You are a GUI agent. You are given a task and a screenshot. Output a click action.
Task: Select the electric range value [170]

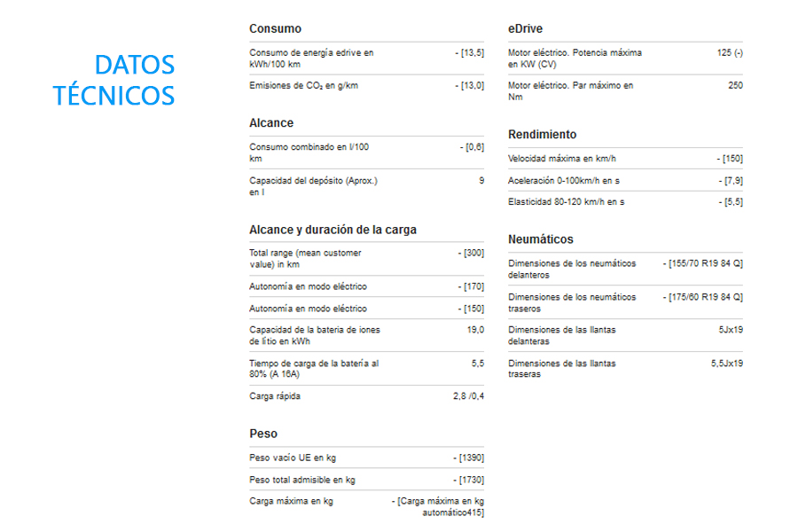(x=470, y=286)
